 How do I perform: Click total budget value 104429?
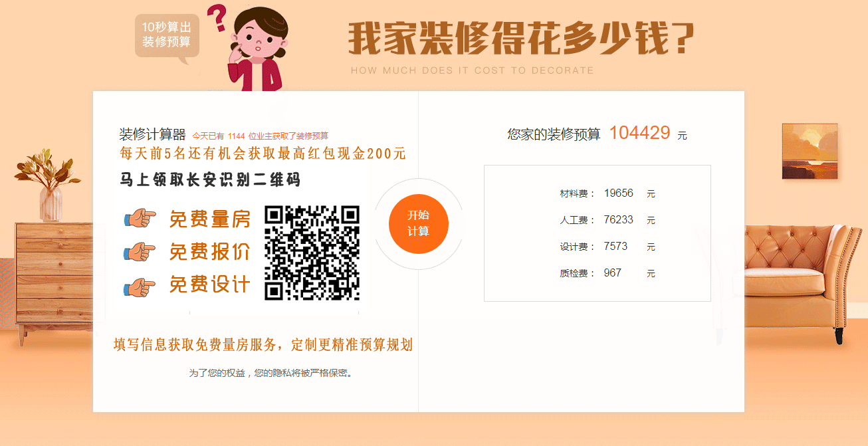tap(639, 133)
